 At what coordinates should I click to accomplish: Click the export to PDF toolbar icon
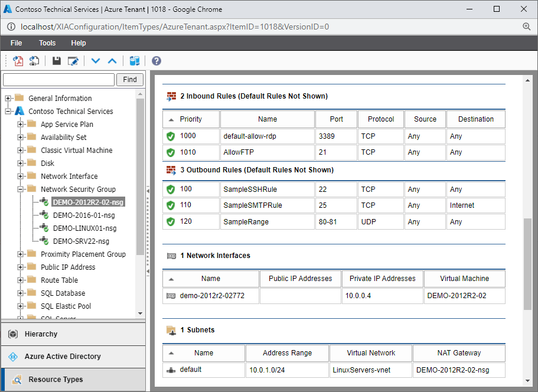18,61
